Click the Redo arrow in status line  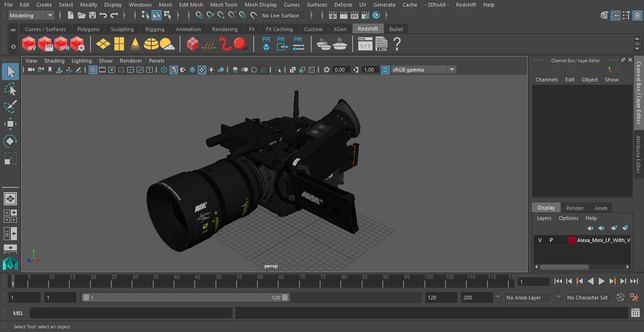[114, 16]
